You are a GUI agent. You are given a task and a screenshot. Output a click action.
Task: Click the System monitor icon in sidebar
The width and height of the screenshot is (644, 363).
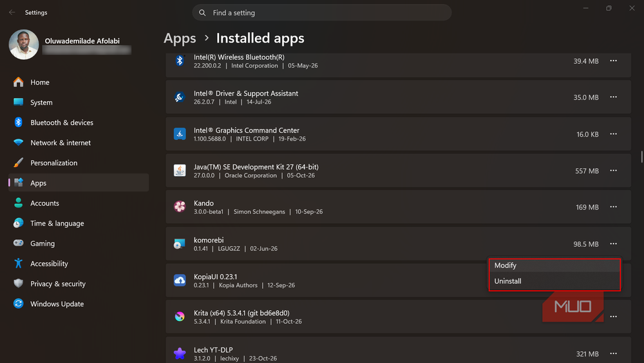click(19, 102)
